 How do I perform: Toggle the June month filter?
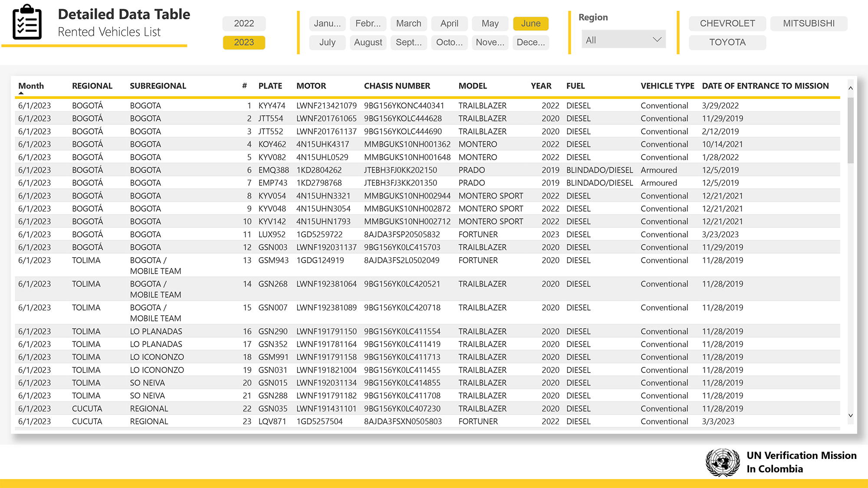(531, 23)
